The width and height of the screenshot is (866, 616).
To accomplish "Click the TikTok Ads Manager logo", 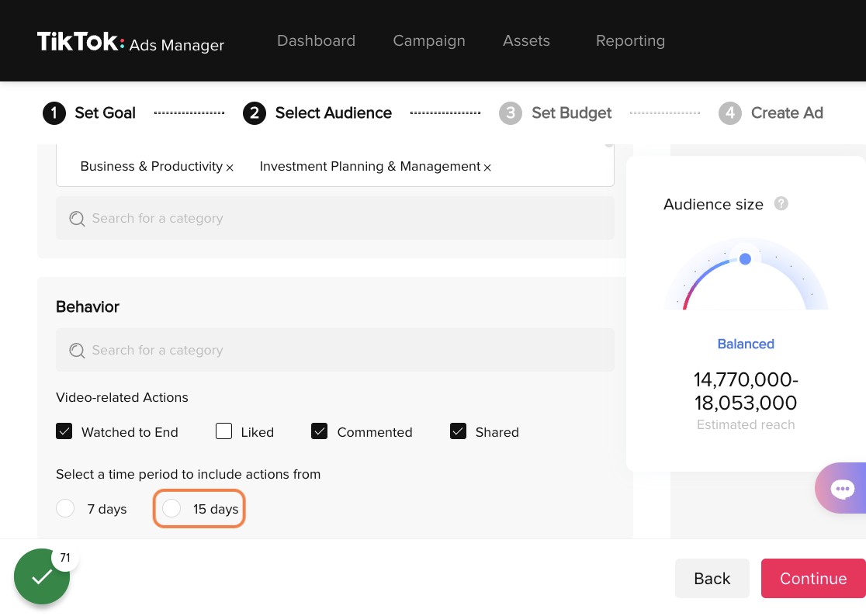I will [x=130, y=42].
